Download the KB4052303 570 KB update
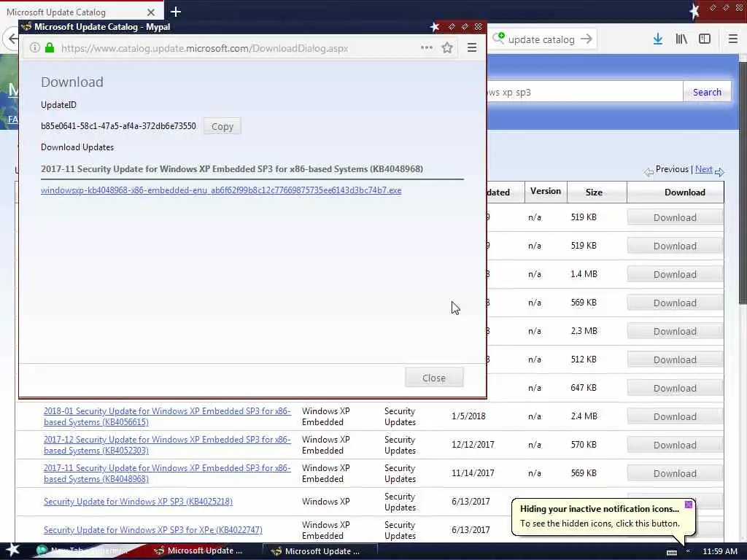This screenshot has width=747, height=560. click(675, 446)
